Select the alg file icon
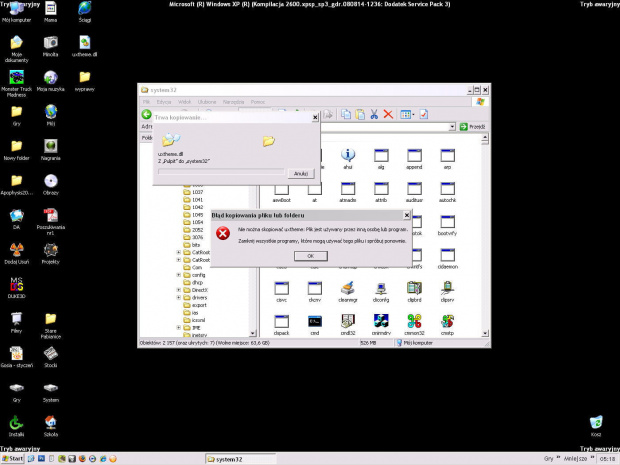The height and width of the screenshot is (465, 620). coord(381,159)
